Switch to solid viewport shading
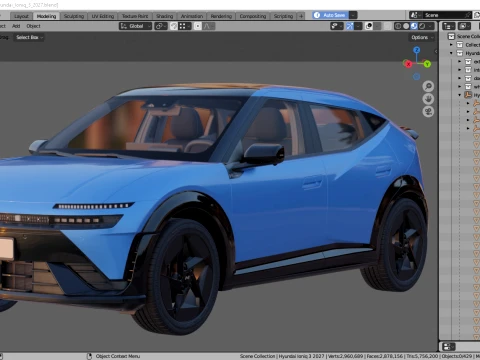Viewport: 480px width, 360px height. (x=406, y=26)
